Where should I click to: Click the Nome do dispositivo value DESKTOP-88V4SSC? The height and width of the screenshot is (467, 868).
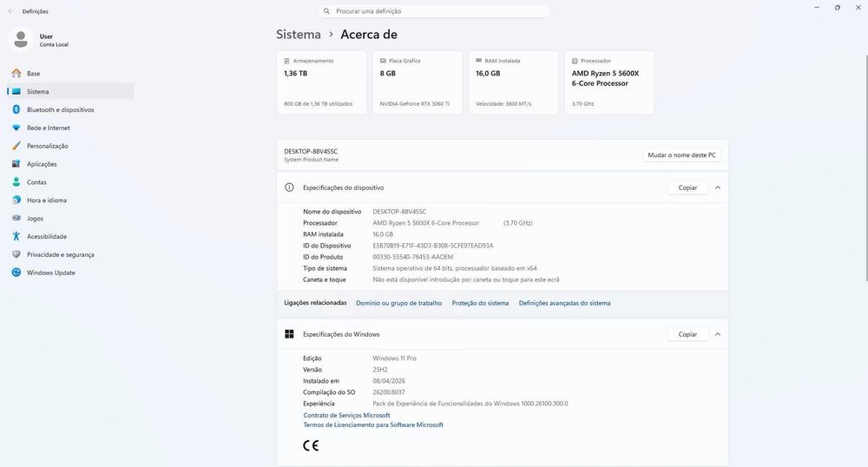(399, 212)
